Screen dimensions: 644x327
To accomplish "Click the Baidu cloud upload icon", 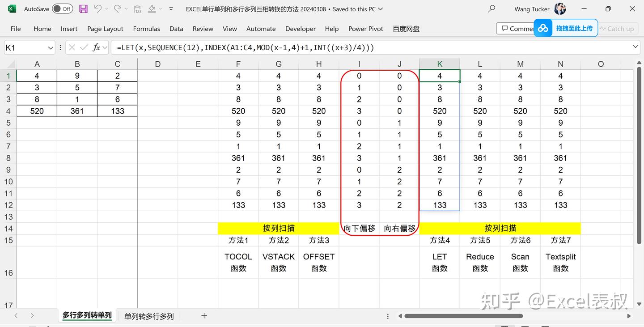I will 543,28.
